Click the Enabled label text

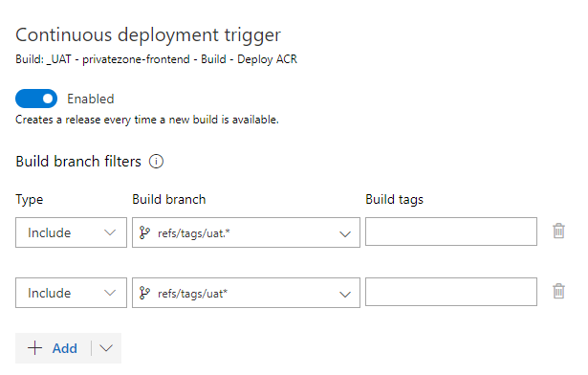tap(91, 99)
